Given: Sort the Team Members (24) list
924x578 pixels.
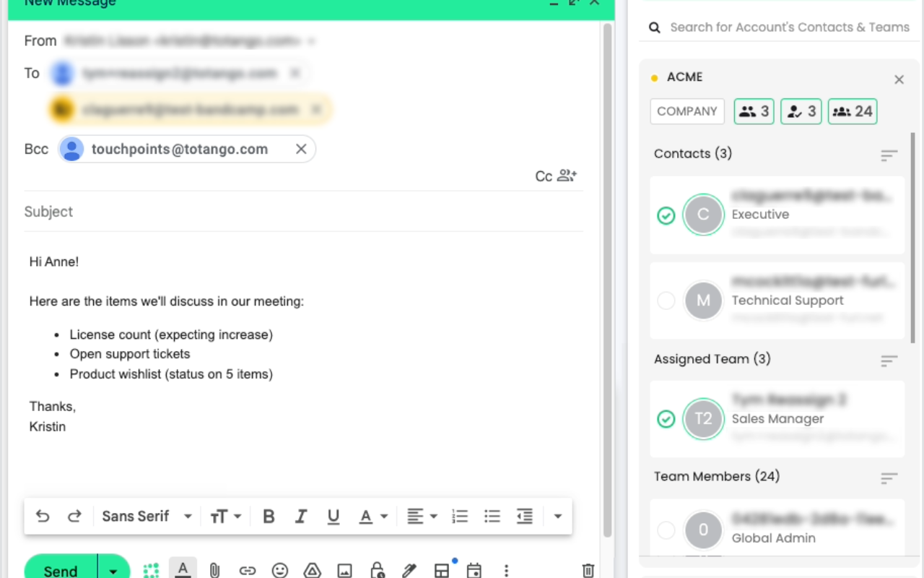Looking at the screenshot, I should pyautogui.click(x=889, y=478).
